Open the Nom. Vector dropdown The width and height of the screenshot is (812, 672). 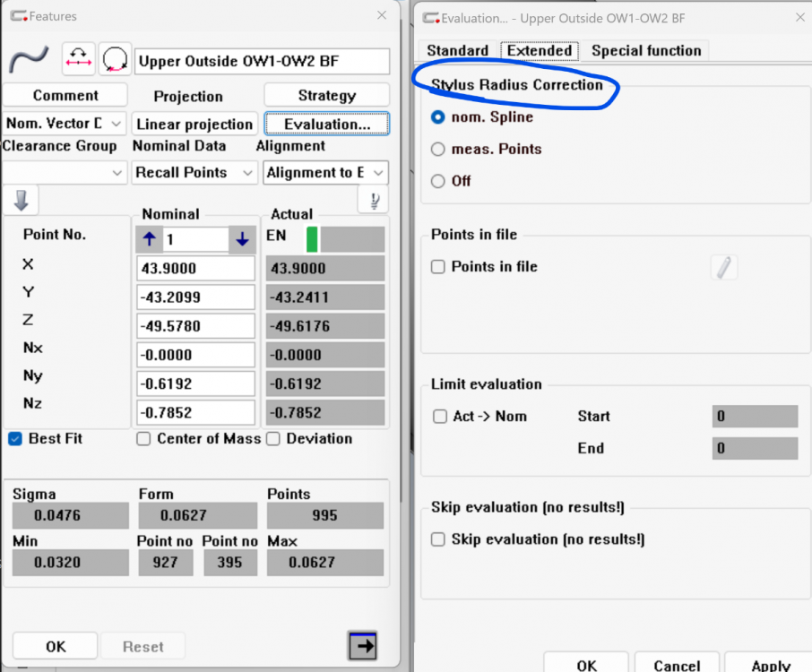click(x=65, y=124)
